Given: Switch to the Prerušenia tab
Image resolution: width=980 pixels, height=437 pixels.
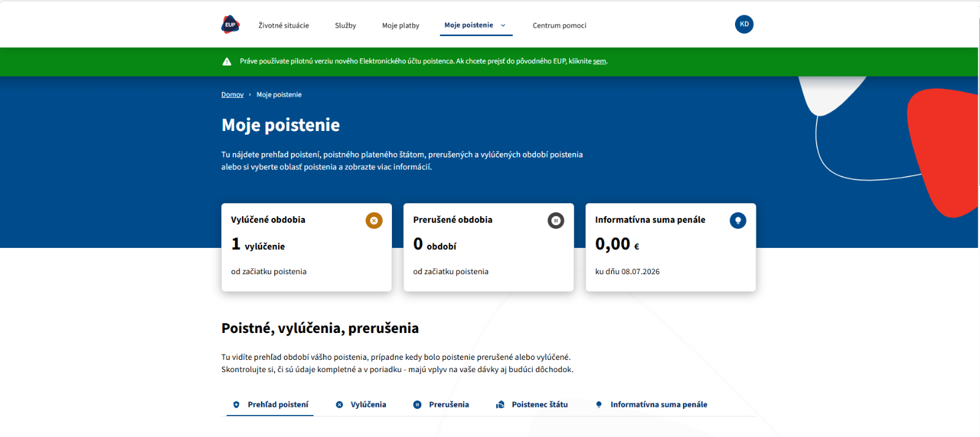Looking at the screenshot, I should (441, 405).
